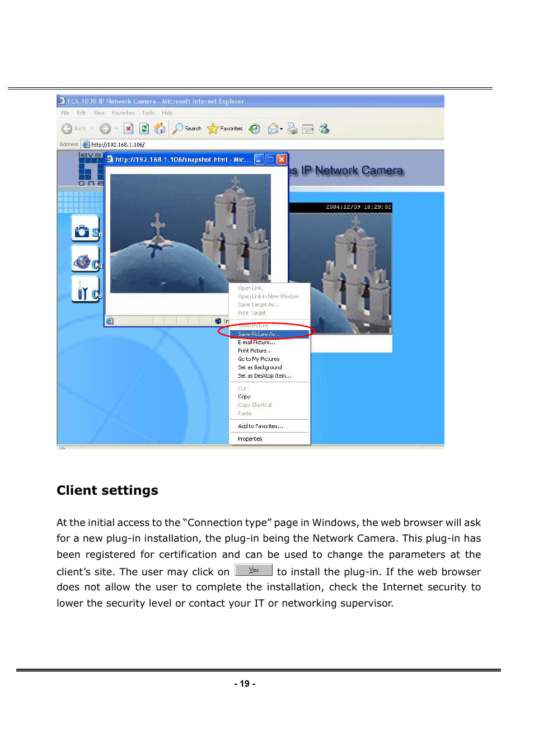Select Save Picture As in context menu
This screenshot has height=756, width=534.
(269, 334)
